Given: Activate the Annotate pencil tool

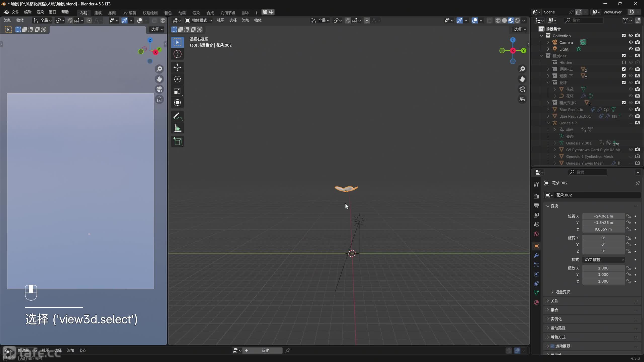Looking at the screenshot, I should point(177,116).
